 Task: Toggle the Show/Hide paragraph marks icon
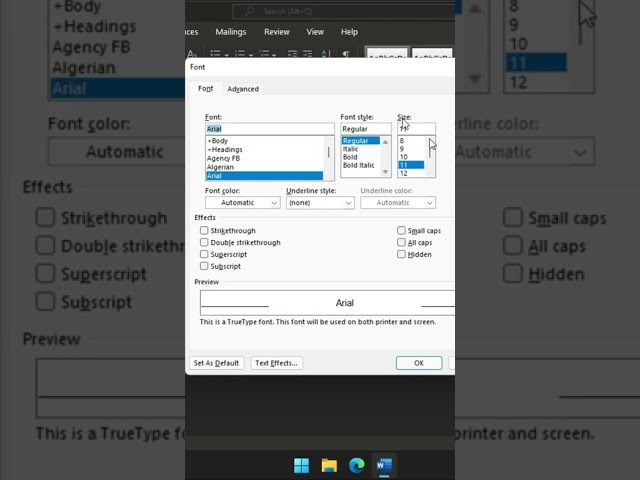click(346, 54)
